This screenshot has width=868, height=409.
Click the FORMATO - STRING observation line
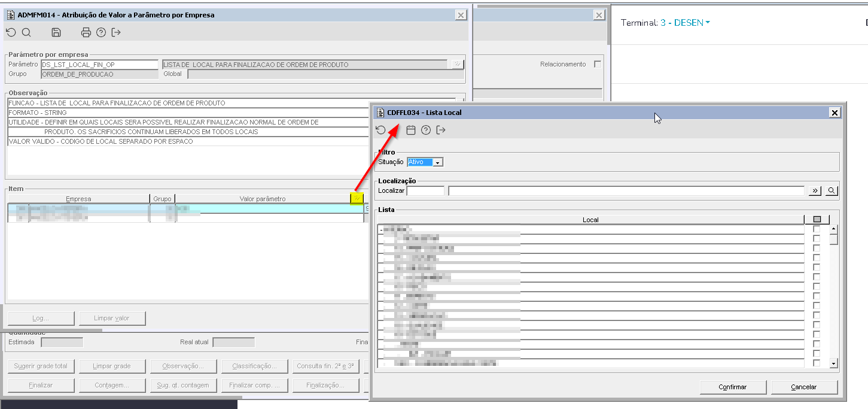(188, 113)
